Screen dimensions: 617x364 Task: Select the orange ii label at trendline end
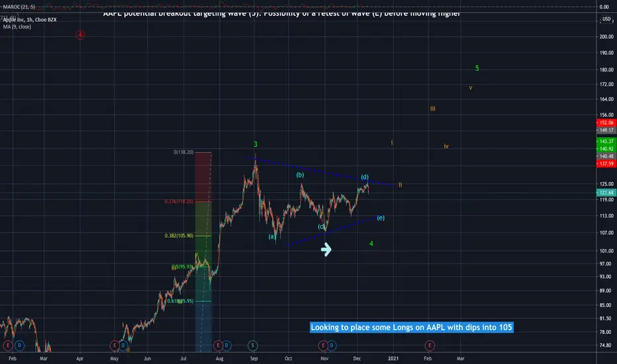click(400, 185)
